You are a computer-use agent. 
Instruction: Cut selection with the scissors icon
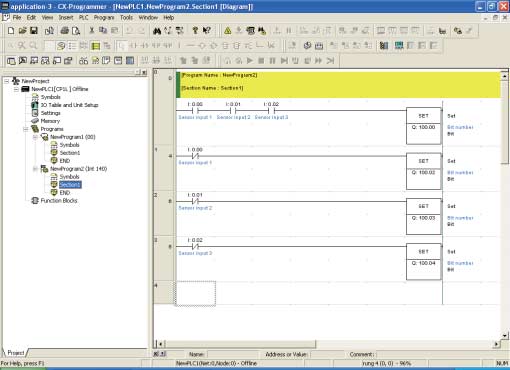click(x=92, y=31)
